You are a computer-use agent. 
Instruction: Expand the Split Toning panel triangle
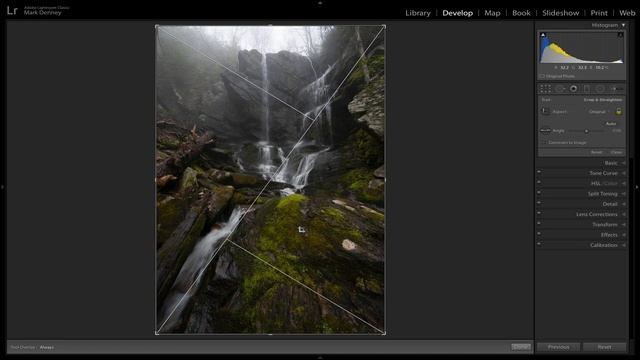coord(624,193)
